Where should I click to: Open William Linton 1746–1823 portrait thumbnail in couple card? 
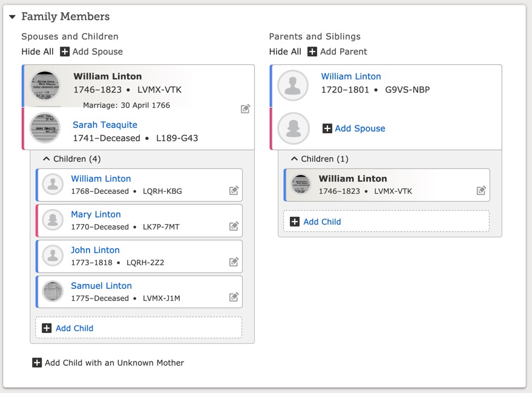pos(45,85)
